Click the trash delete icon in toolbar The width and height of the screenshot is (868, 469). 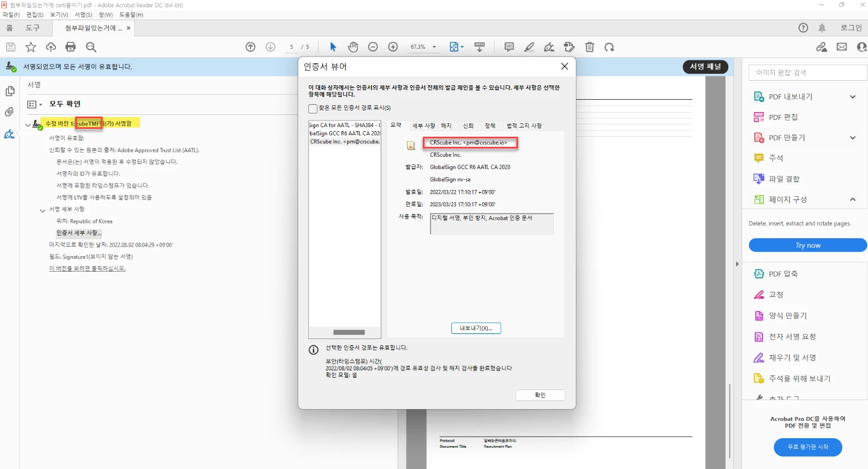(x=589, y=47)
